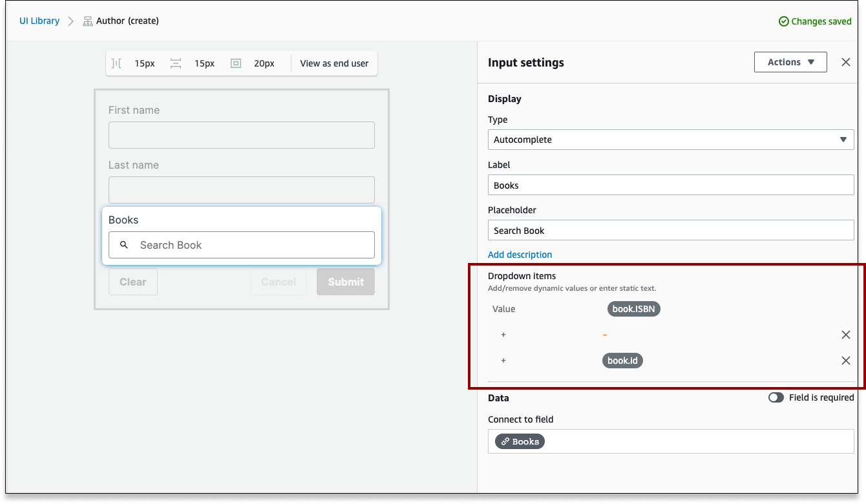
Task: Click the Books label in form preview
Action: click(123, 220)
